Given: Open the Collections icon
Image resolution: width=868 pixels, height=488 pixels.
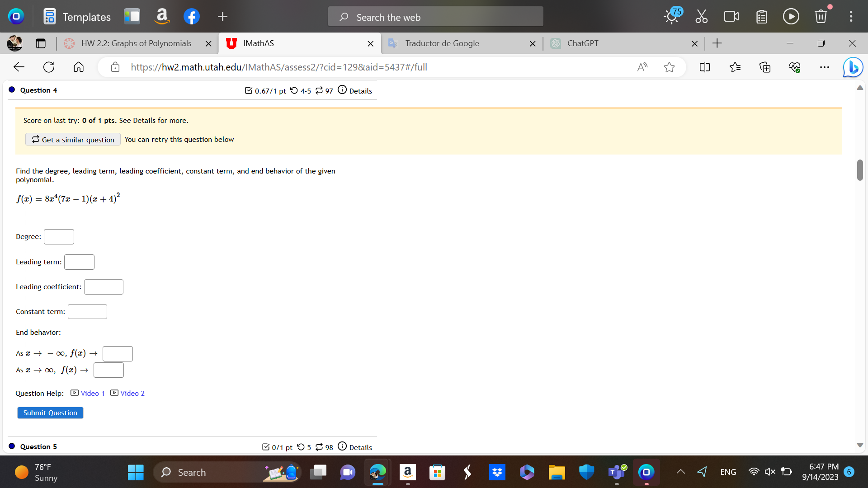Looking at the screenshot, I should pos(765,67).
